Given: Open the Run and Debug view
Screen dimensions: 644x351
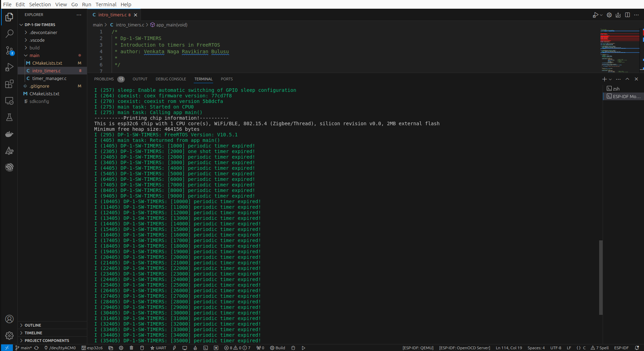Looking at the screenshot, I should tap(9, 67).
